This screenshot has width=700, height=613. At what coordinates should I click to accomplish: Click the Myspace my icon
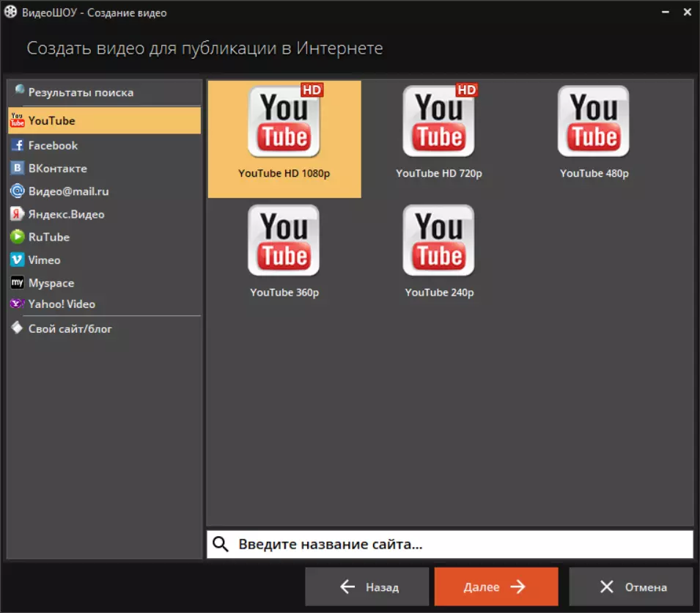(x=17, y=282)
